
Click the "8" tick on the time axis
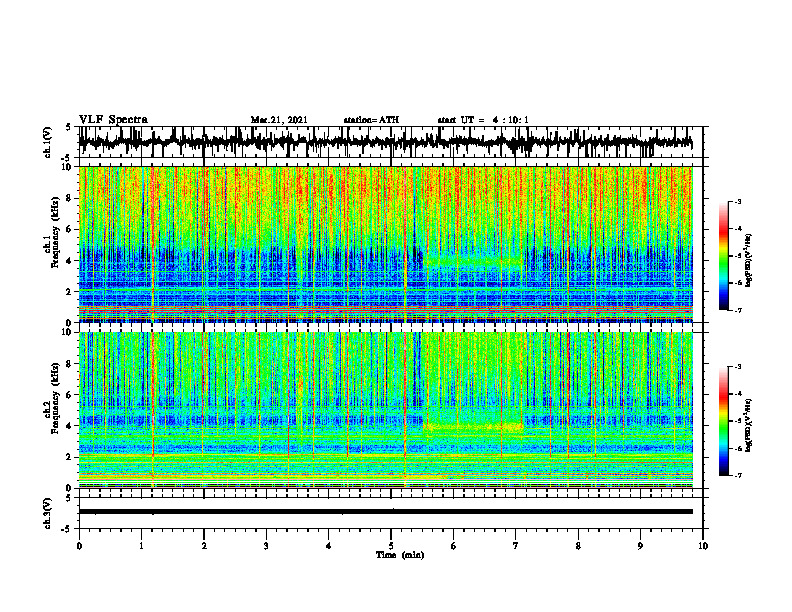click(578, 546)
